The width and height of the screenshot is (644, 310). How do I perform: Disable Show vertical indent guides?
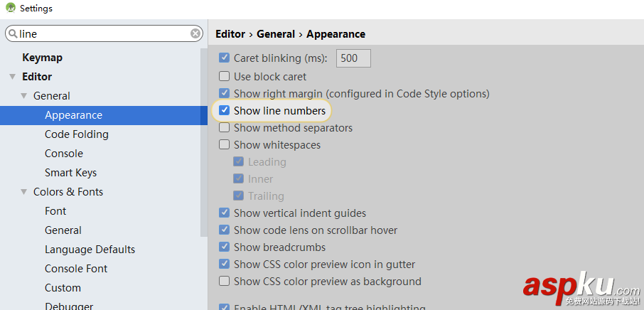(225, 213)
